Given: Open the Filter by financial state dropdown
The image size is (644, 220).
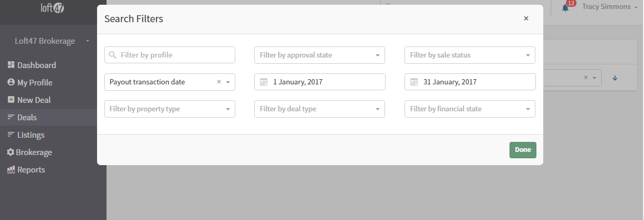Looking at the screenshot, I should [x=469, y=109].
